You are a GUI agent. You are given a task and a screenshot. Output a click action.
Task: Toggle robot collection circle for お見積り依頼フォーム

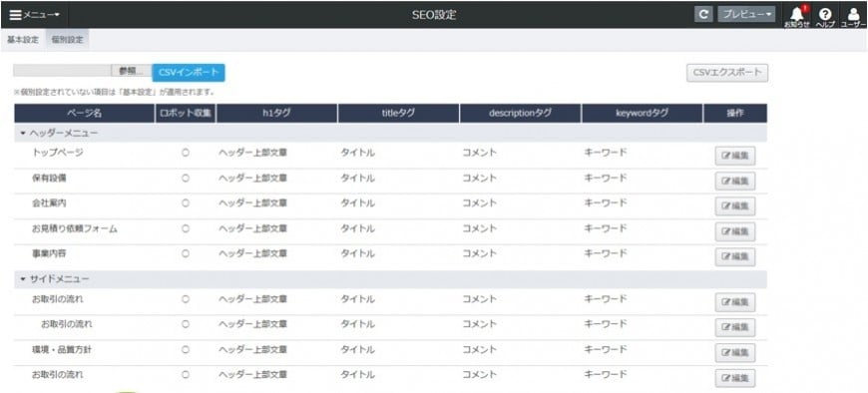pos(186,228)
